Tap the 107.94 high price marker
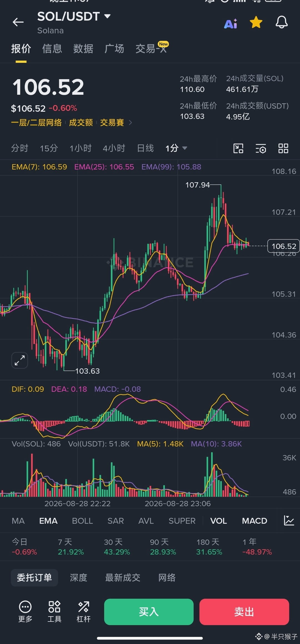 (x=197, y=185)
